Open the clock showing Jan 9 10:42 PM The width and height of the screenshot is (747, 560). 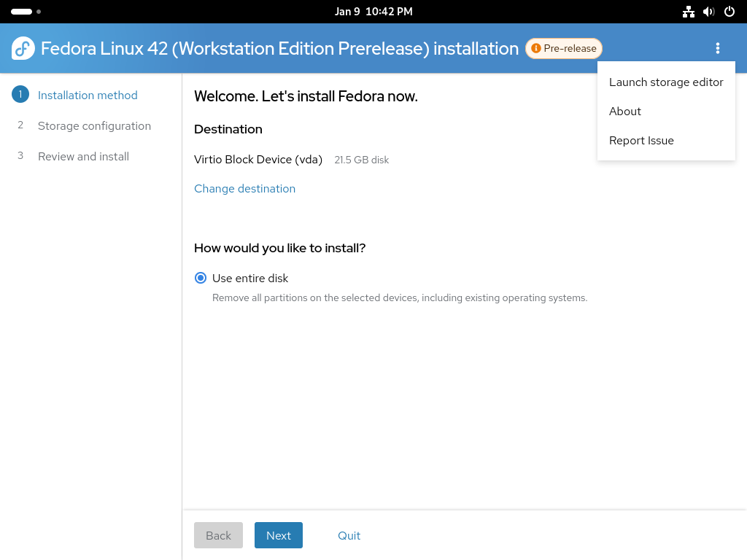pyautogui.click(x=373, y=12)
